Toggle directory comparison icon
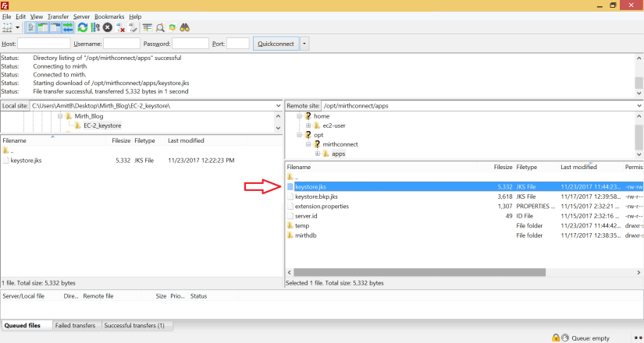This screenshot has height=343, width=644. (160, 28)
